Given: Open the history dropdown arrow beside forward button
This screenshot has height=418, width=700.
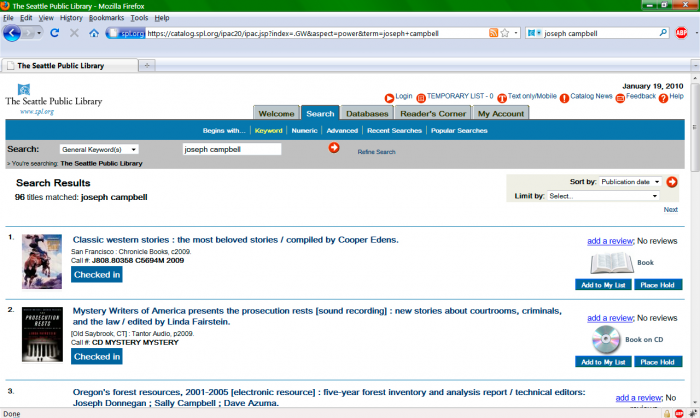Looking at the screenshot, I should pyautogui.click(x=39, y=33).
